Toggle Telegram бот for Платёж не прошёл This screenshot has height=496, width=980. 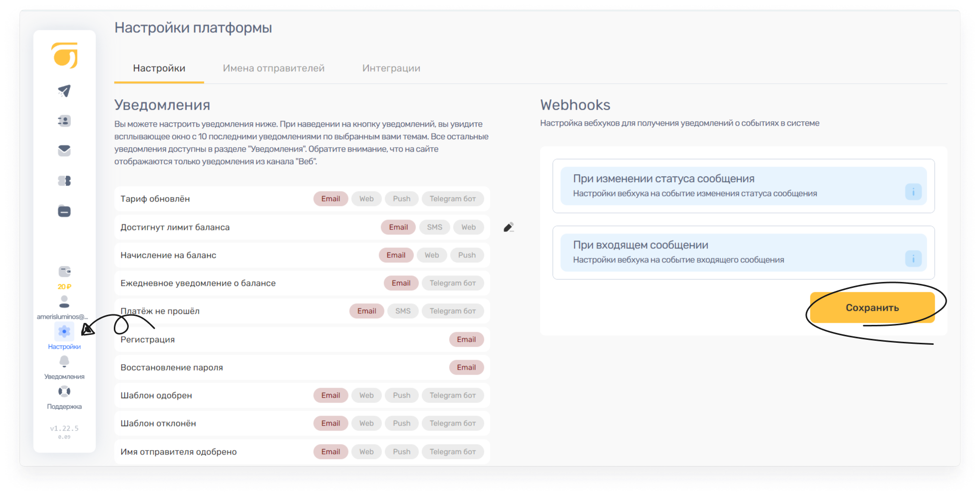click(453, 311)
